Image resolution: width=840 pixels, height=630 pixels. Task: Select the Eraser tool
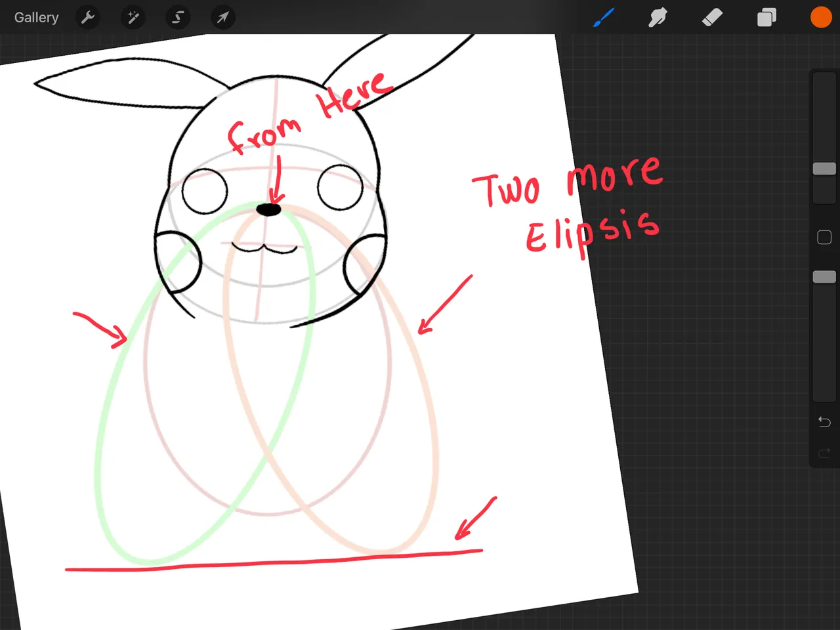point(712,18)
